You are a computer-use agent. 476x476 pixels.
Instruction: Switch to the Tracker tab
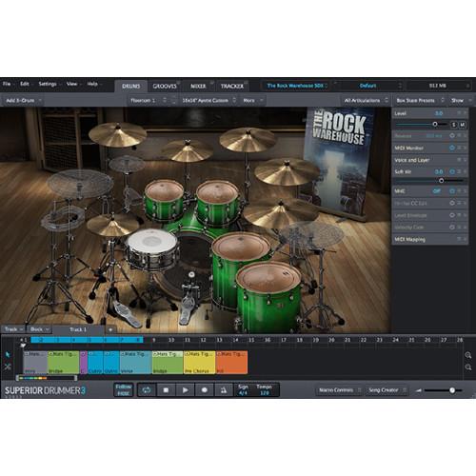point(232,86)
